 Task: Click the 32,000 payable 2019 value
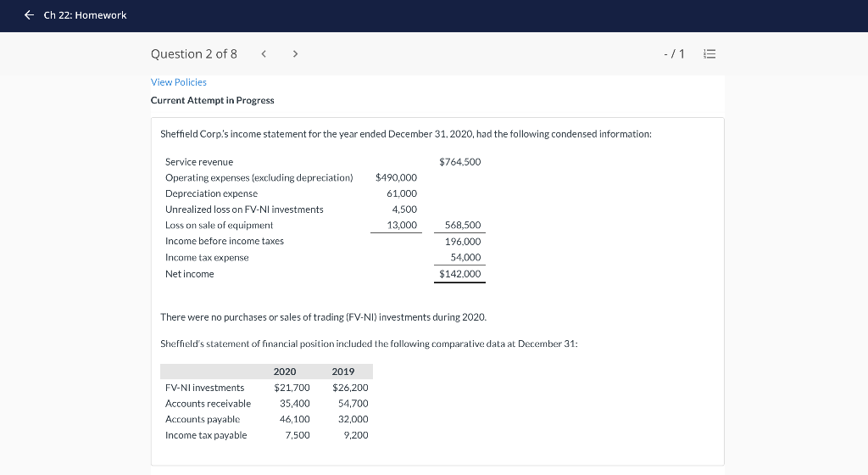coord(353,420)
